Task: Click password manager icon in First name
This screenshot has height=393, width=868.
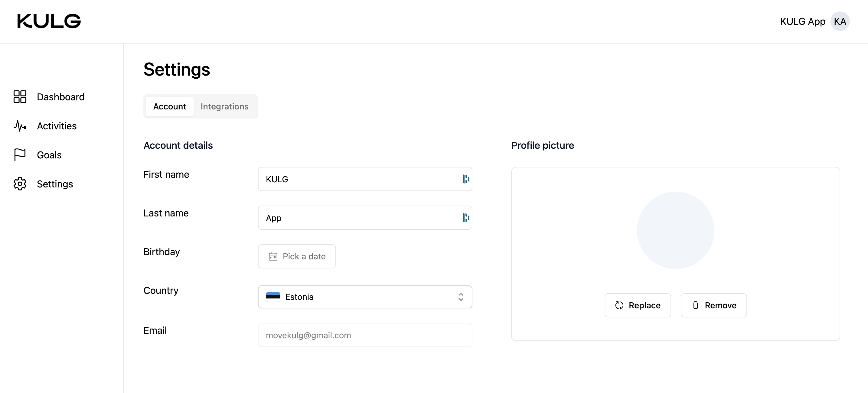Action: 466,179
